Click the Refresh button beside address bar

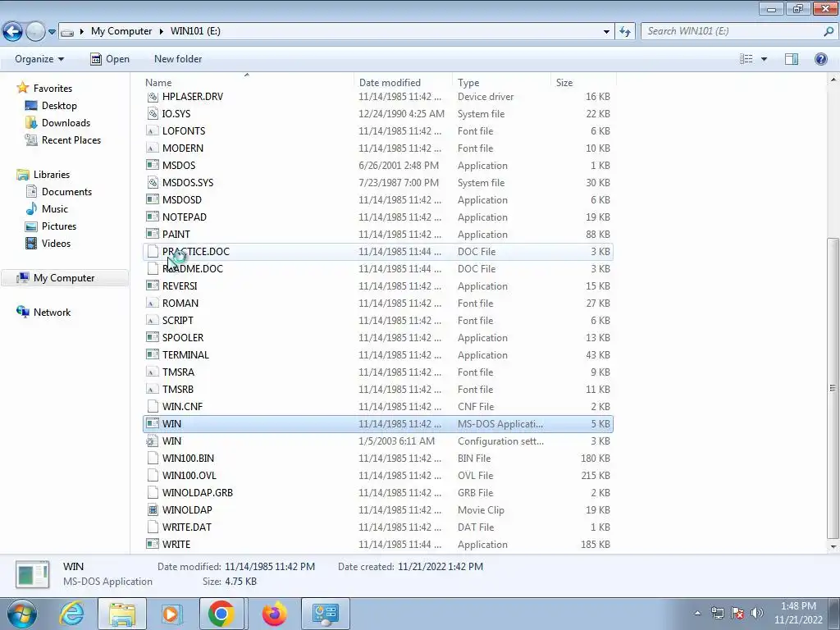pyautogui.click(x=625, y=31)
